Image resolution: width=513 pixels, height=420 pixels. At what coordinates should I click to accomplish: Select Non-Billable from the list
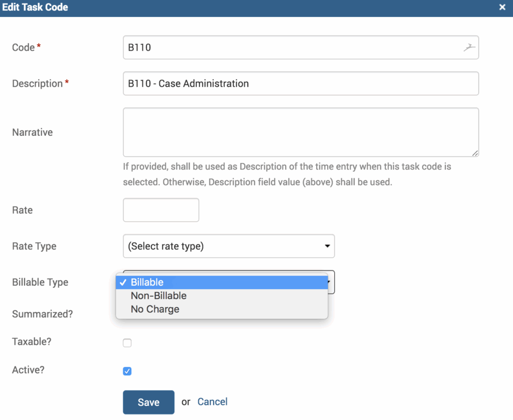click(158, 296)
